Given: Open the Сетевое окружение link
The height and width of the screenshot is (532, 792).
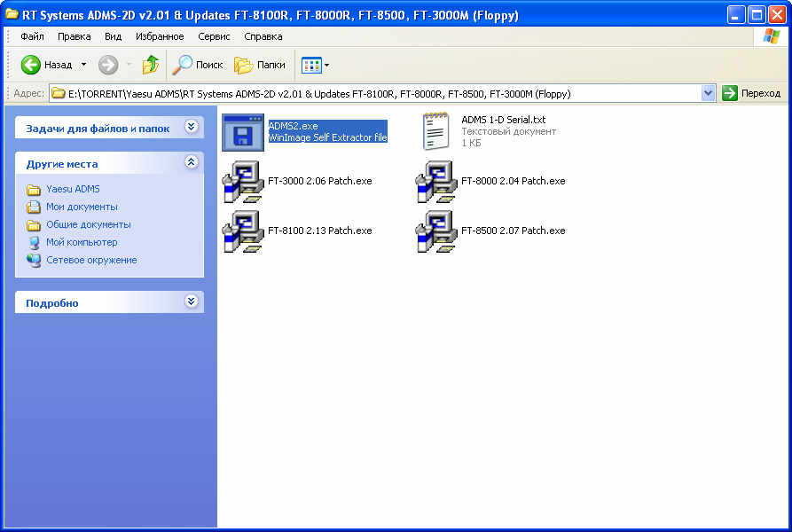Looking at the screenshot, I should pyautogui.click(x=91, y=260).
